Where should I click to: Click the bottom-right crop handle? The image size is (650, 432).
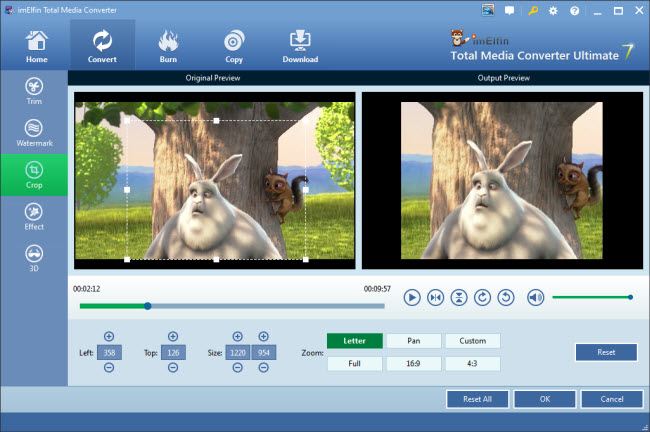tap(306, 260)
